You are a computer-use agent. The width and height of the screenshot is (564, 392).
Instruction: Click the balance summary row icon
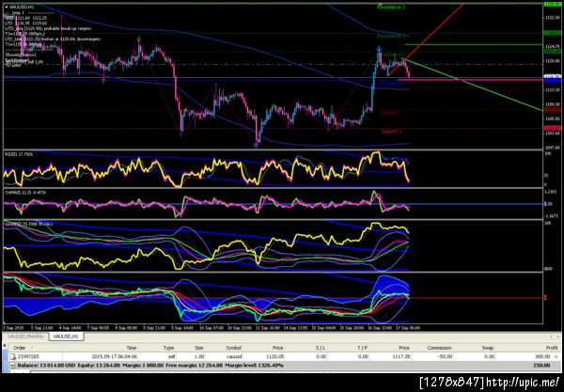12,366
